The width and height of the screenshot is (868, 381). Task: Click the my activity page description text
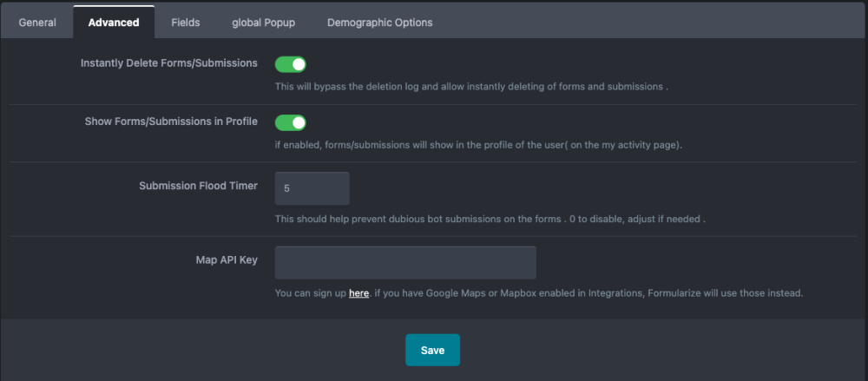(x=478, y=145)
